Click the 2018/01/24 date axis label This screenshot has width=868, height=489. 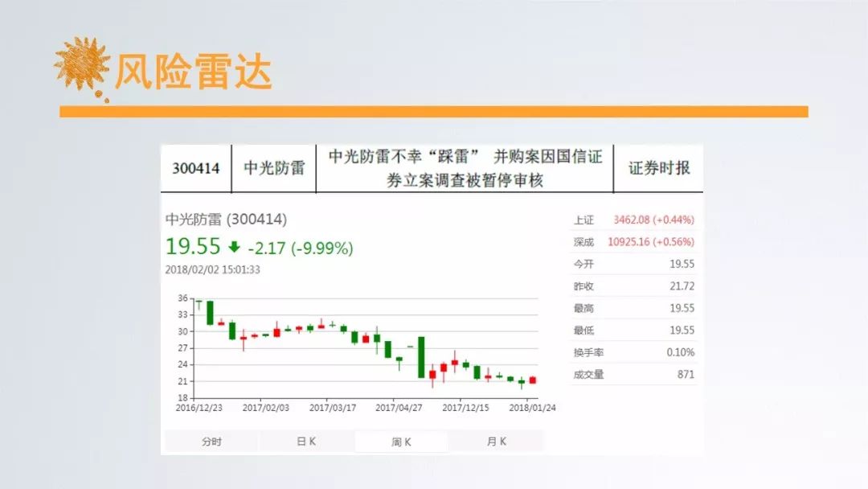tap(532, 408)
